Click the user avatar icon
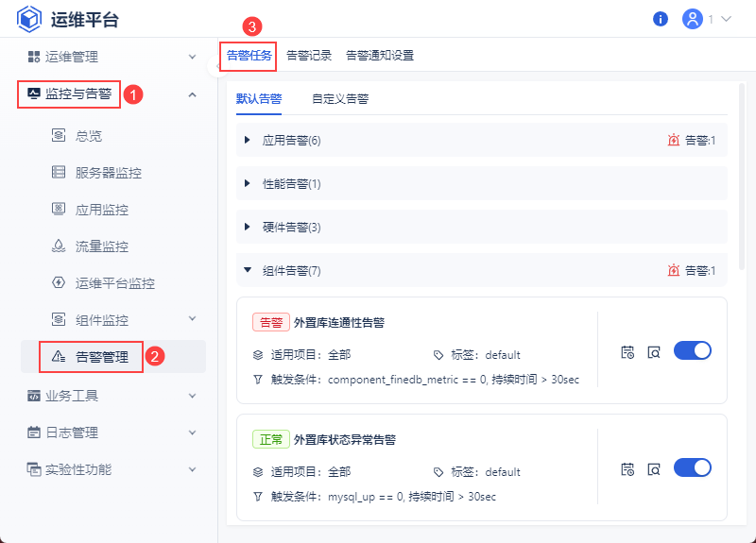 (x=693, y=19)
